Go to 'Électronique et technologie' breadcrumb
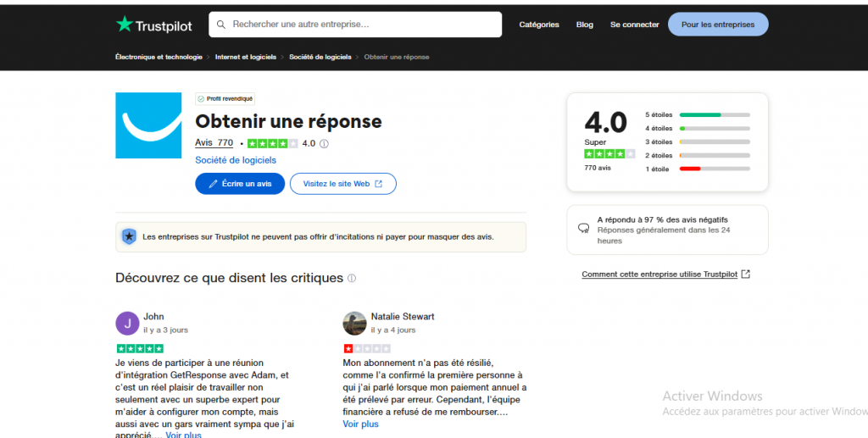 [159, 57]
